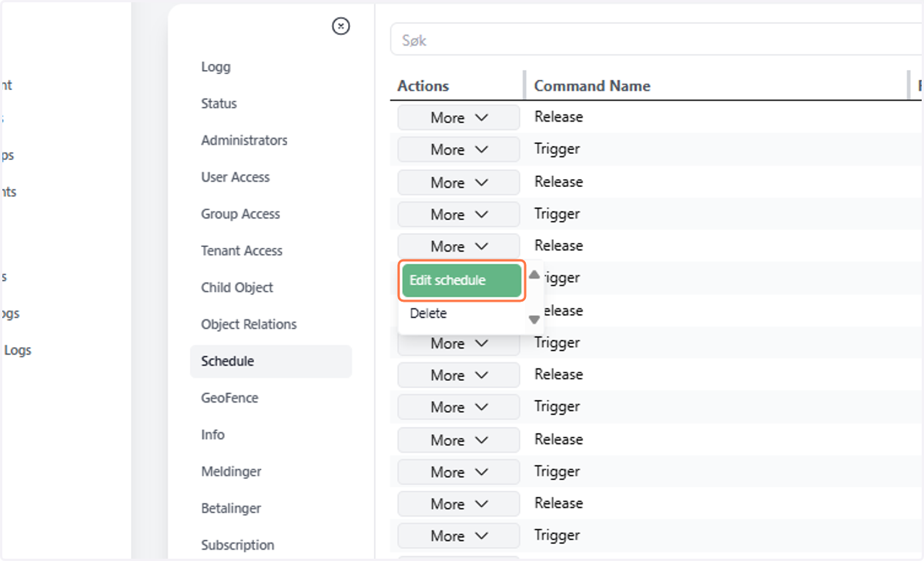
Task: Click the down arrow in the dropdown menu scrollbar
Action: click(534, 319)
